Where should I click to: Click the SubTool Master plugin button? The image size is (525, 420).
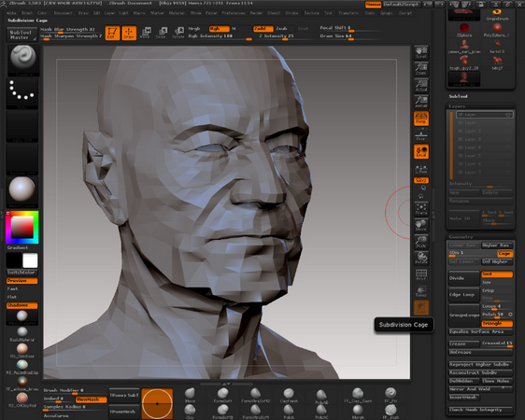(21, 35)
